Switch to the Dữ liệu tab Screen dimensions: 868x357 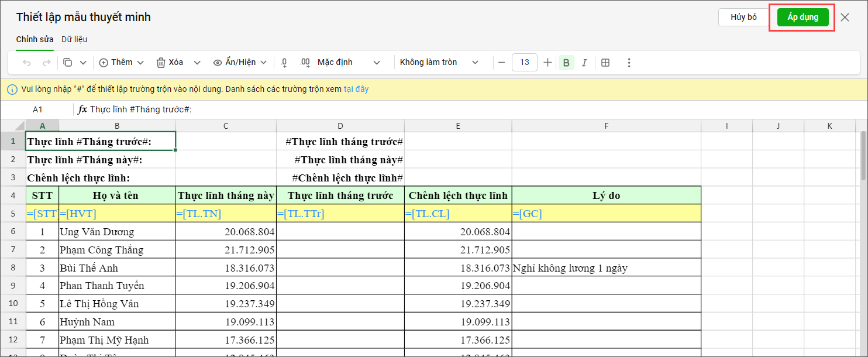point(74,39)
